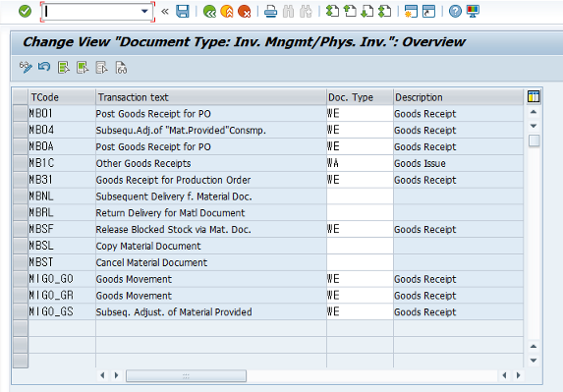Select row marker for MB04
The height and width of the screenshot is (392, 563).
(21, 130)
